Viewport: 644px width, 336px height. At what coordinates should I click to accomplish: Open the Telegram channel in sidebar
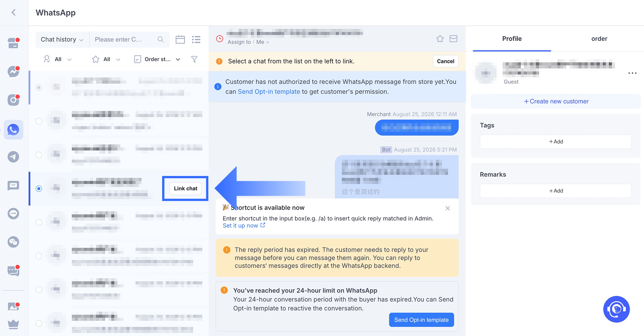tap(13, 157)
